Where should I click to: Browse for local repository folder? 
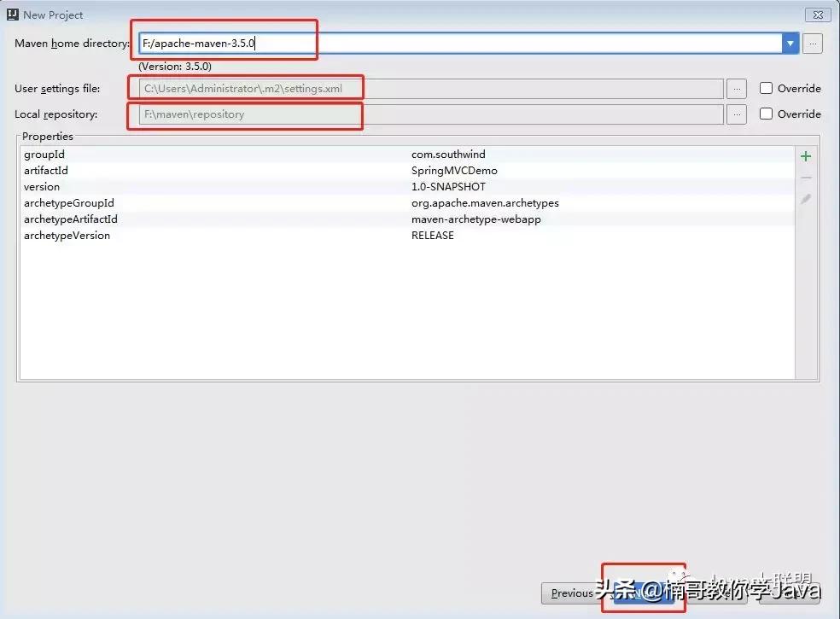(x=736, y=114)
